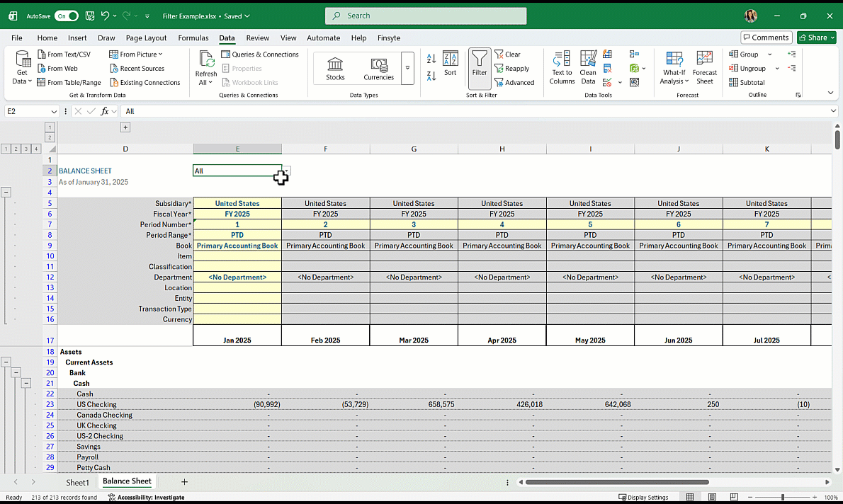Open the custom Sort dialog
Screen dimensions: 843x504
coord(450,64)
